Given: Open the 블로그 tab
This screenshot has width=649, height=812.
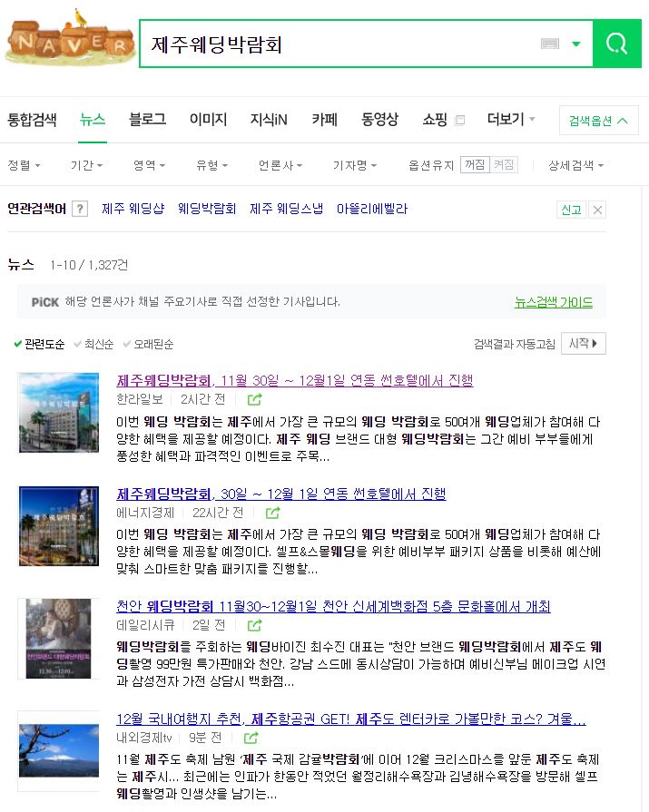Looking at the screenshot, I should [x=147, y=120].
